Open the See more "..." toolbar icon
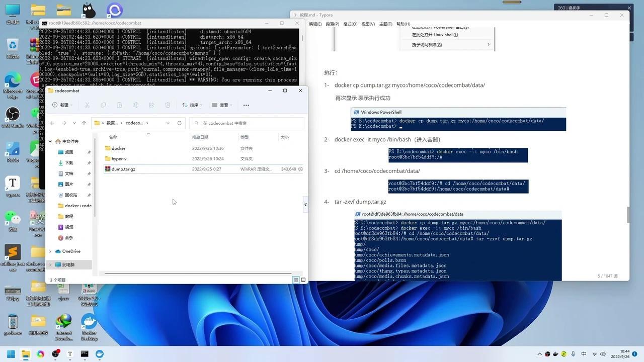644x362 pixels. click(246, 105)
